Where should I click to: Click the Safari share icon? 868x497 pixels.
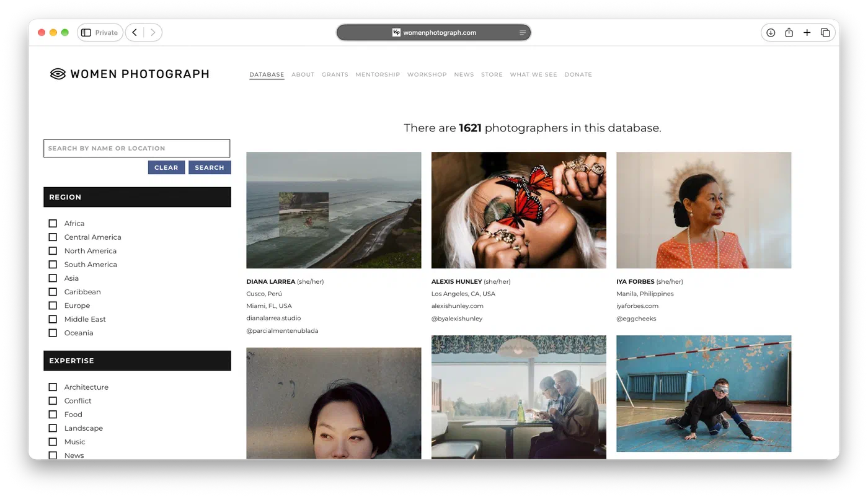point(789,33)
